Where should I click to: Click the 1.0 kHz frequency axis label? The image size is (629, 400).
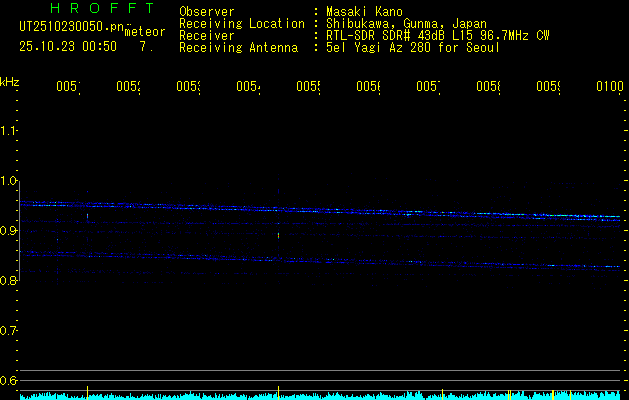(x=8, y=181)
